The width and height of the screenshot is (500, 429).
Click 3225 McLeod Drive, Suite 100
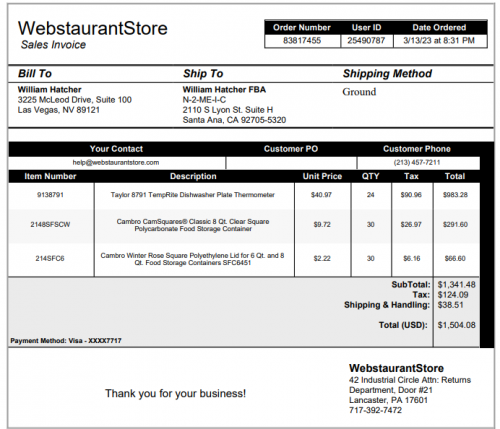click(75, 100)
